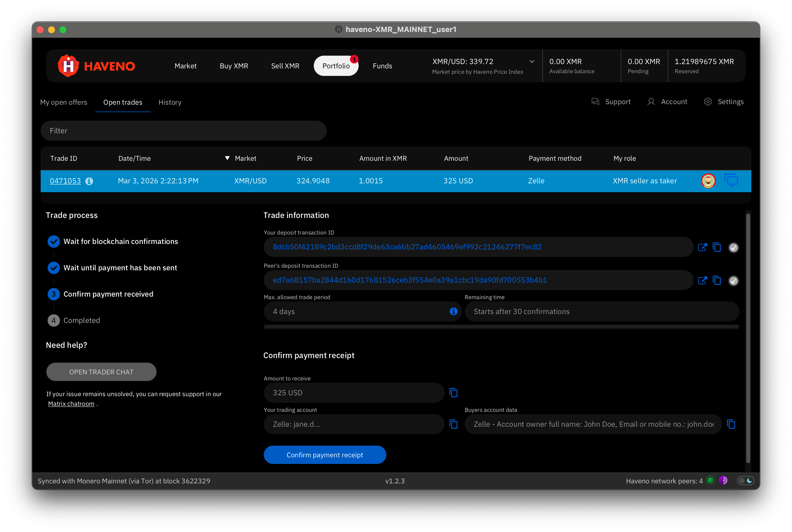This screenshot has height=532, width=792.
Task: Open the peer avatar icon with Santa hat
Action: (x=708, y=181)
